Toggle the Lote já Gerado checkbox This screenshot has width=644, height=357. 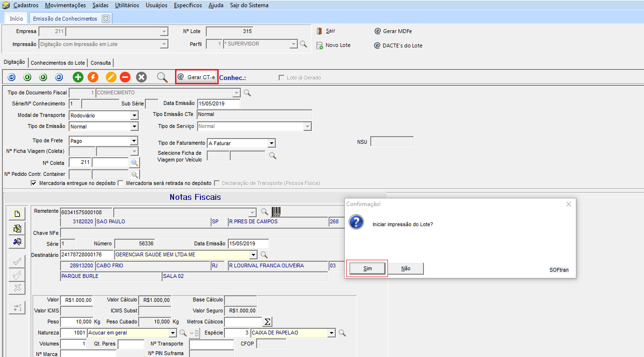pos(281,78)
